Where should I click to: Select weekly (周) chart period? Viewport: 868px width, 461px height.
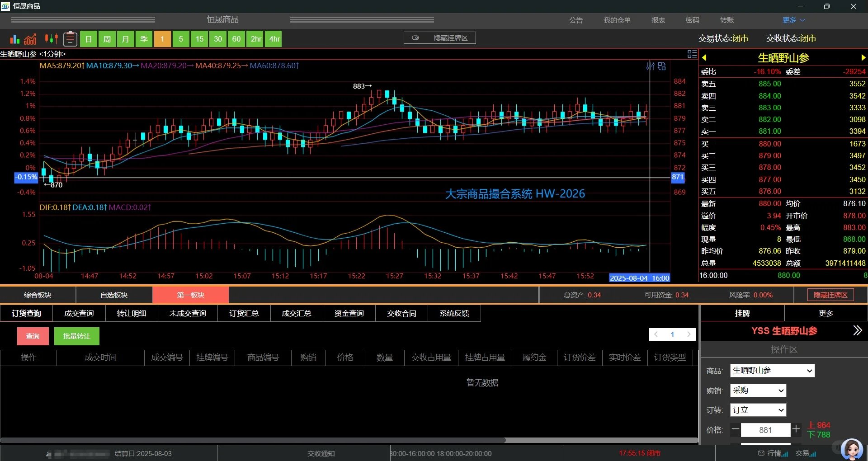(x=107, y=39)
